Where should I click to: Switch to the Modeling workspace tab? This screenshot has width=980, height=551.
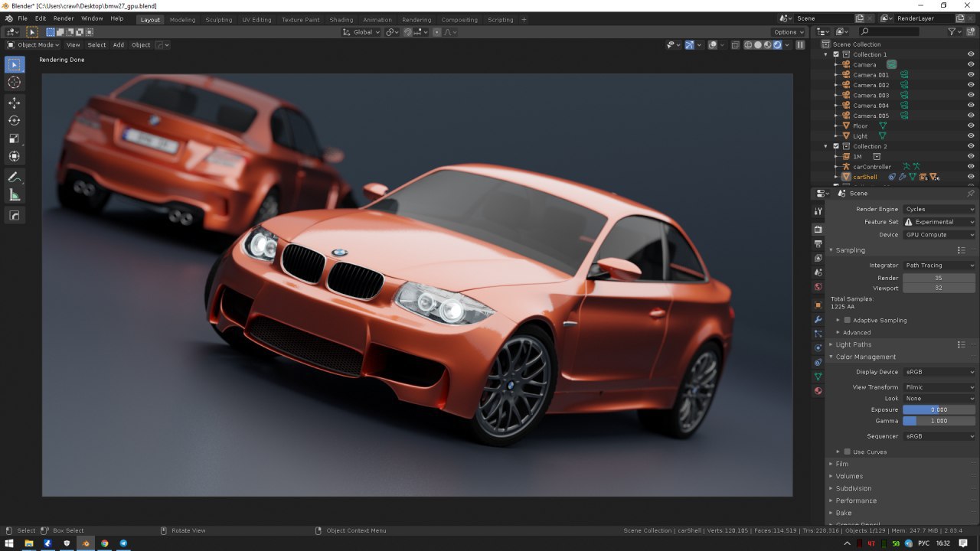(182, 20)
